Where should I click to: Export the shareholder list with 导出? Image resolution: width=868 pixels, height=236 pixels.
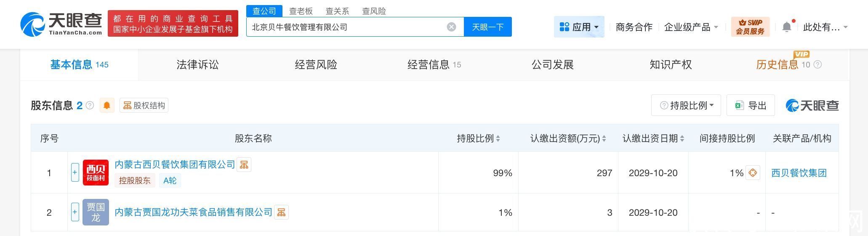751,105
